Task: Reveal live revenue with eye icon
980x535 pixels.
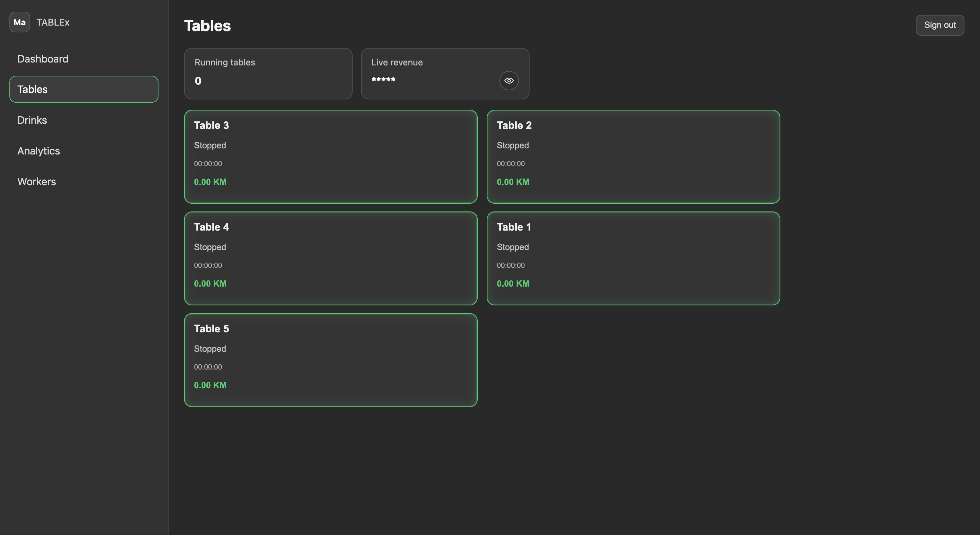Action: 509,81
